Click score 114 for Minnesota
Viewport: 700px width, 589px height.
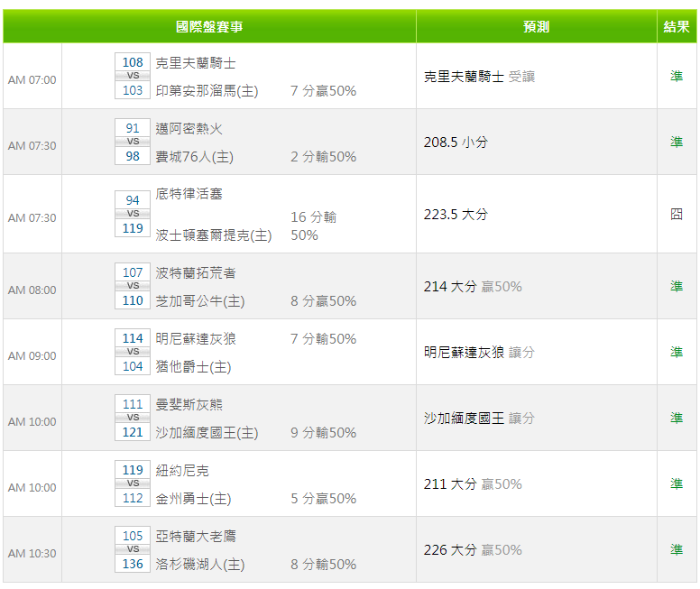point(133,338)
